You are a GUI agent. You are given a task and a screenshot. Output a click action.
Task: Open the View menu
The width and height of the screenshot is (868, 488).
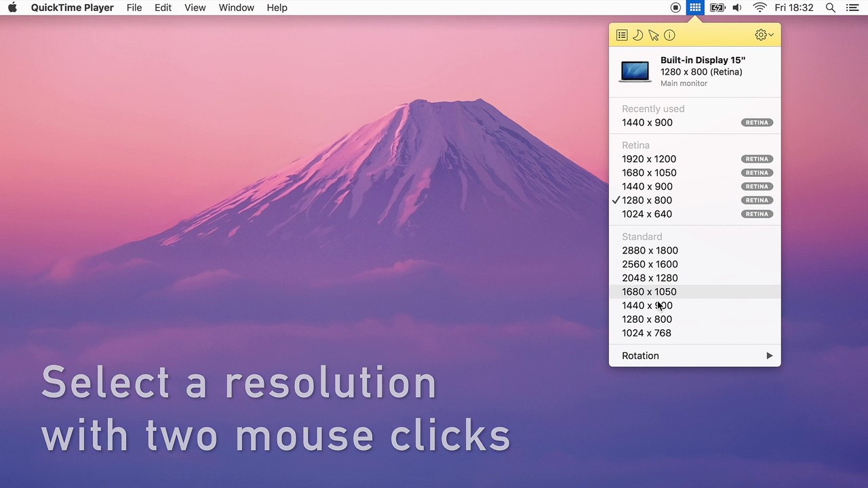pos(195,7)
